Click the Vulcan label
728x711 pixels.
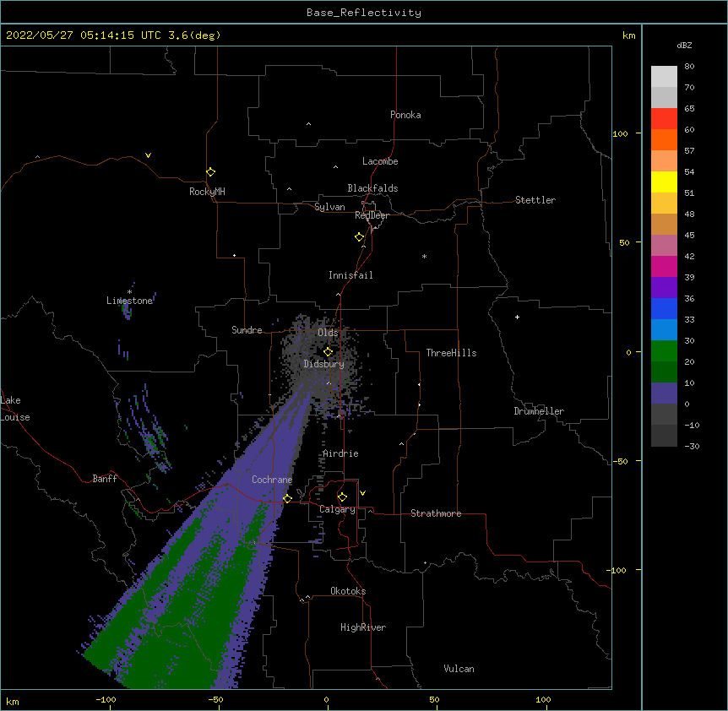[459, 669]
